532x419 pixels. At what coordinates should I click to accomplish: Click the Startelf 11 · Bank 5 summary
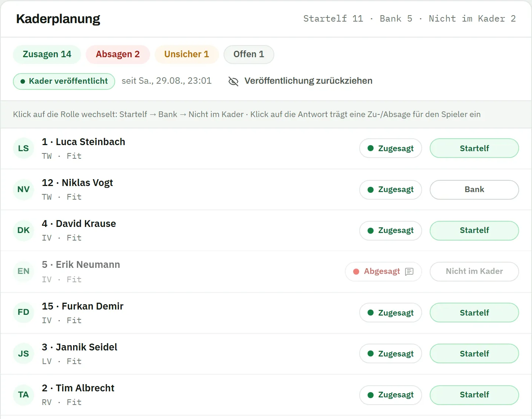[410, 19]
